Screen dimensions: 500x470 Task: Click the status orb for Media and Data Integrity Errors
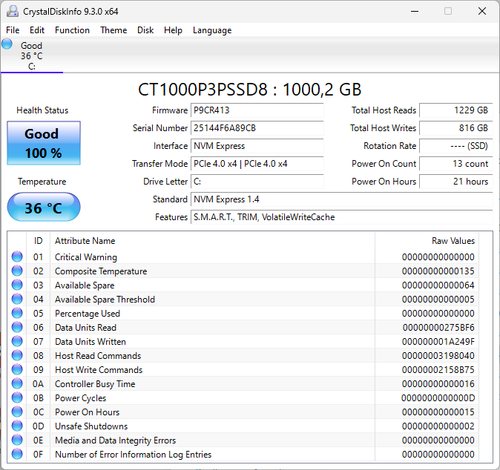[17, 440]
